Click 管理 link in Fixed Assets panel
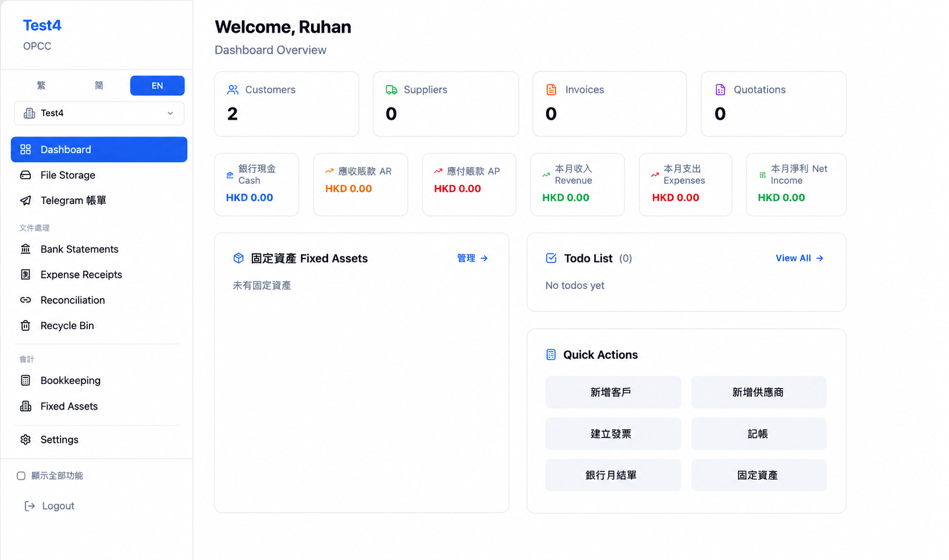949x560 pixels. coord(472,258)
